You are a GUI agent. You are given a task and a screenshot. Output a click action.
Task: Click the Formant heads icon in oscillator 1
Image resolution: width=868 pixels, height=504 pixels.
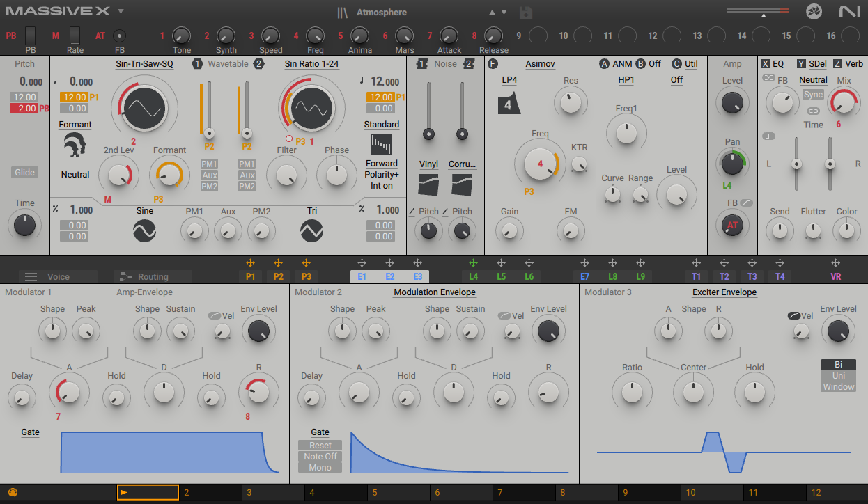[75, 145]
